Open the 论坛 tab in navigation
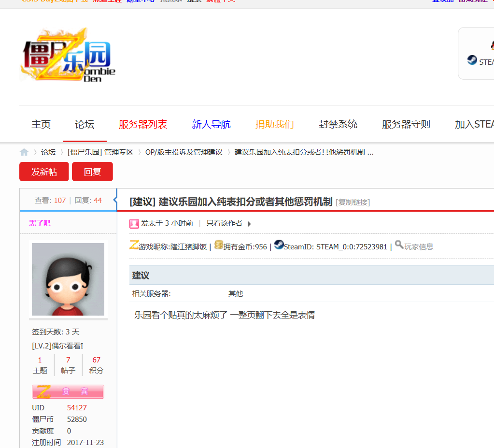The height and width of the screenshot is (448, 494). 85,124
